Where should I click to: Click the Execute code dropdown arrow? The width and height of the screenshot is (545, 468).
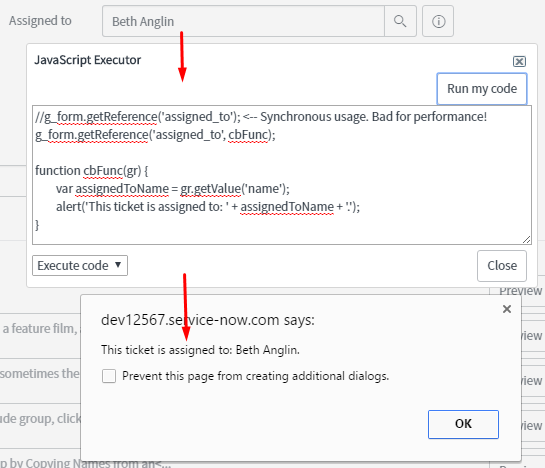click(x=118, y=265)
